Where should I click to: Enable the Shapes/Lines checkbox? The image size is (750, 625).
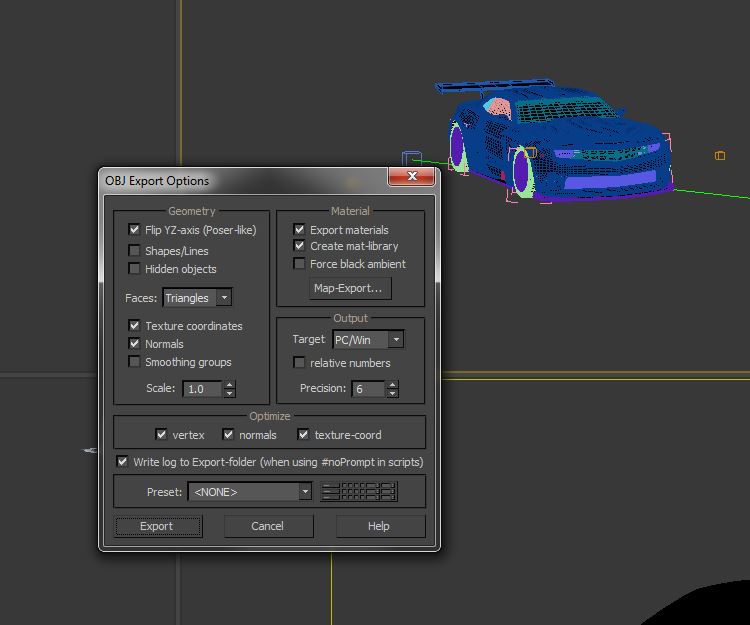point(134,251)
